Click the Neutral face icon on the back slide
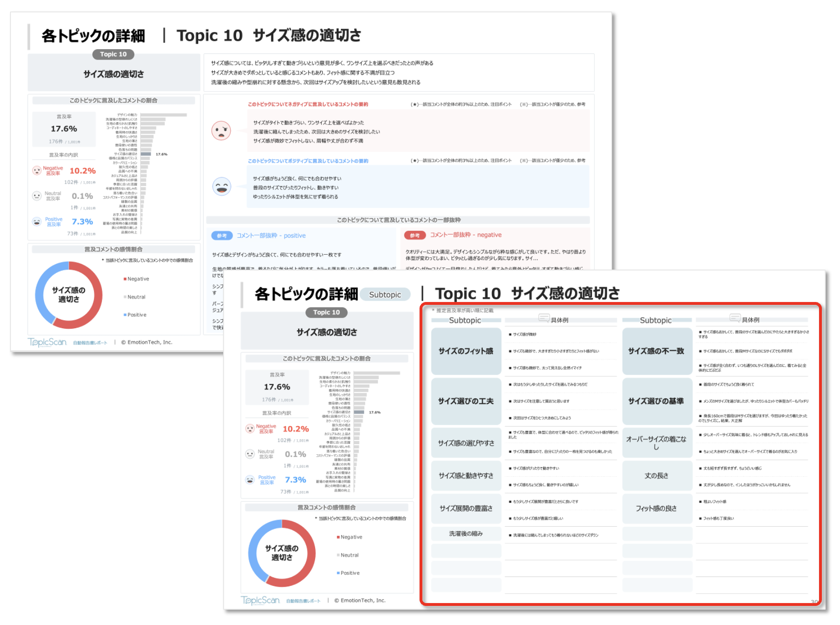Viewport: 840px width, 625px height. 37,196
